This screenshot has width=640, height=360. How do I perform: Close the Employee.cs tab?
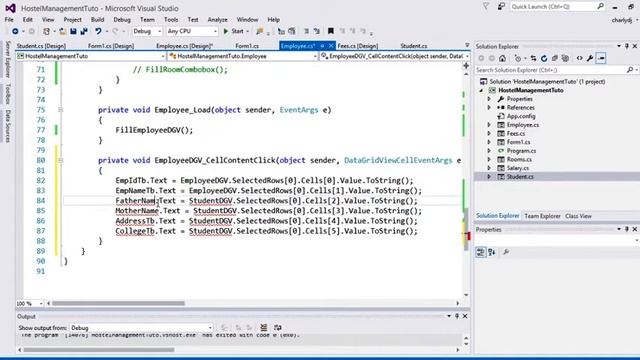331,46
